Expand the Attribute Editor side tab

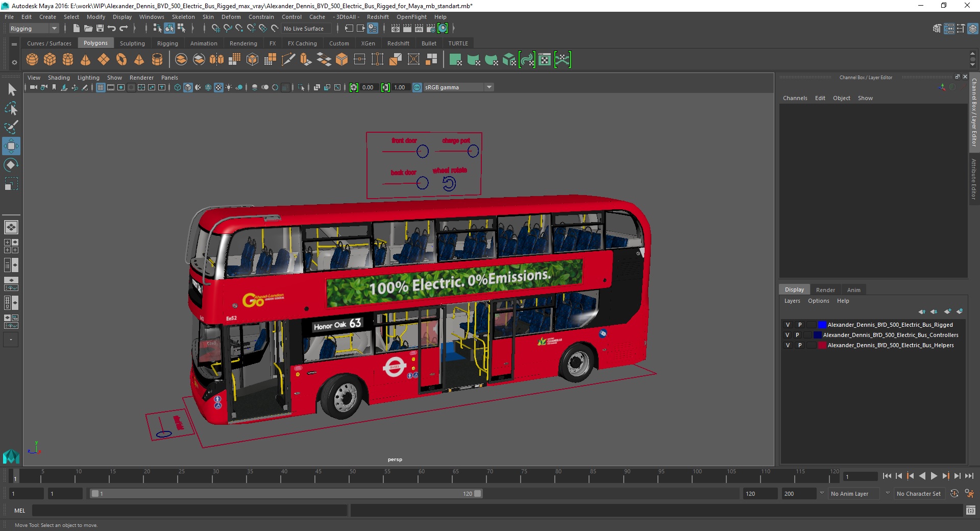point(974,179)
